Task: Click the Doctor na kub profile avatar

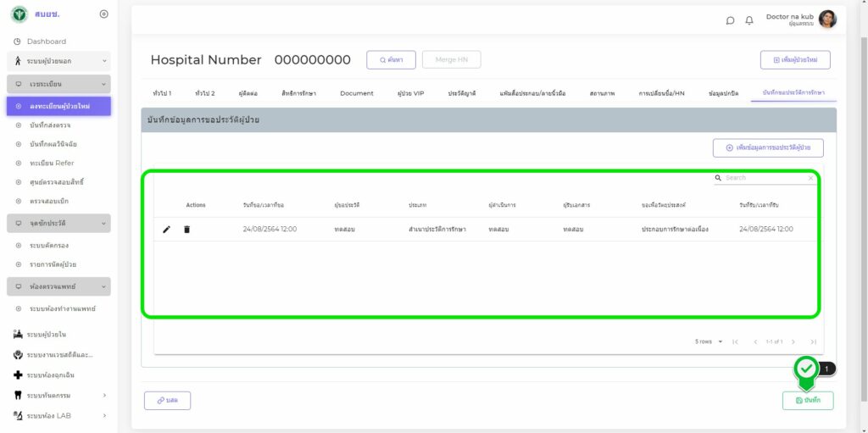Action: [x=827, y=19]
